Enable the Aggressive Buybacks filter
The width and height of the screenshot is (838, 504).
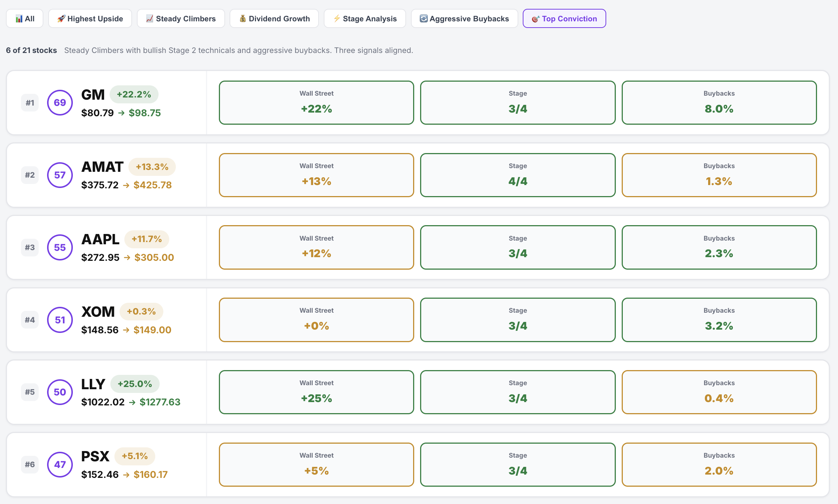pos(464,18)
